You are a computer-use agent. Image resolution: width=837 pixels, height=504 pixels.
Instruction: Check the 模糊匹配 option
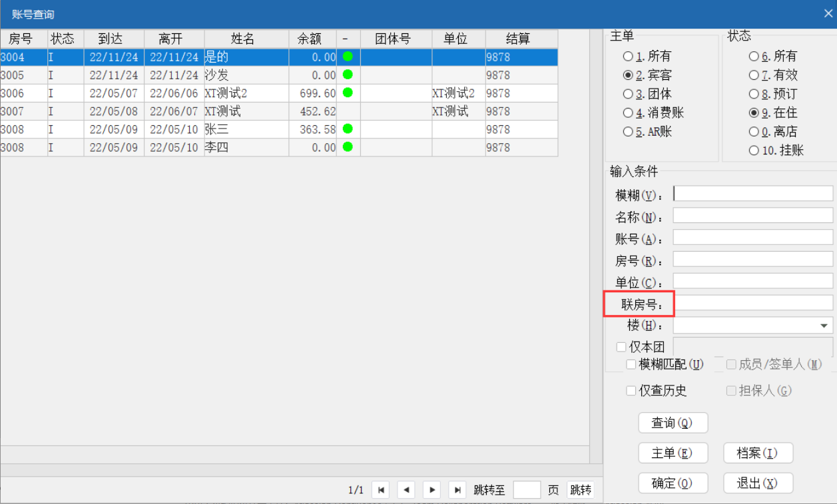click(x=631, y=364)
